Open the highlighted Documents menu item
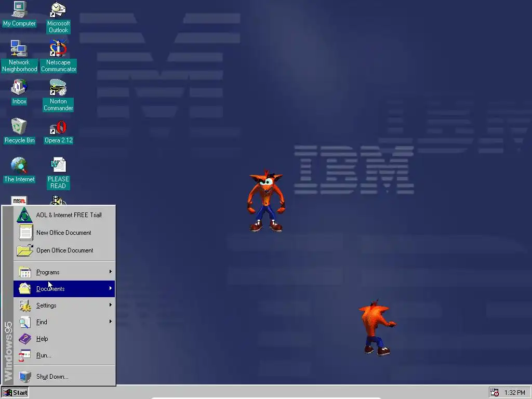The width and height of the screenshot is (532, 399). (x=64, y=289)
